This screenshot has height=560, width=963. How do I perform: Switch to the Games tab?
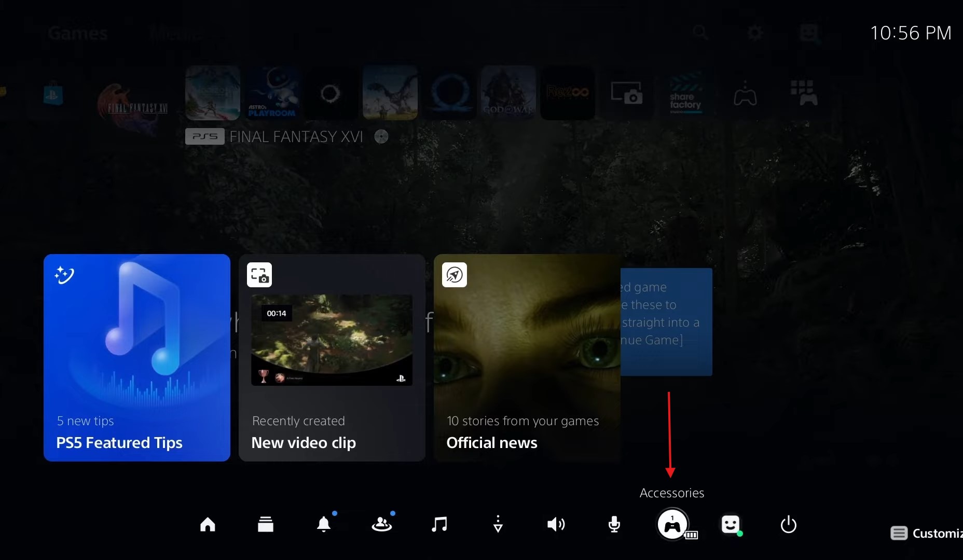click(x=78, y=34)
